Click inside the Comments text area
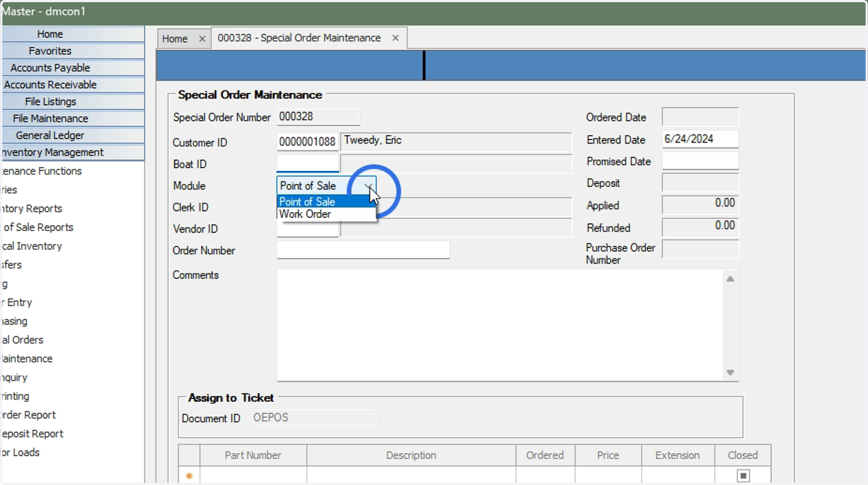This screenshot has width=868, height=485. pos(500,325)
